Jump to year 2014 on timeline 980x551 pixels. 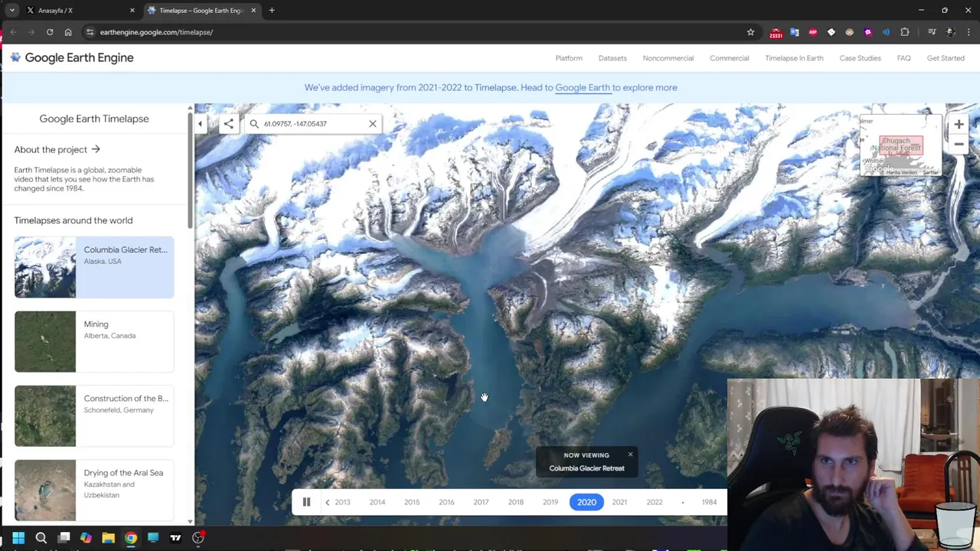(377, 502)
